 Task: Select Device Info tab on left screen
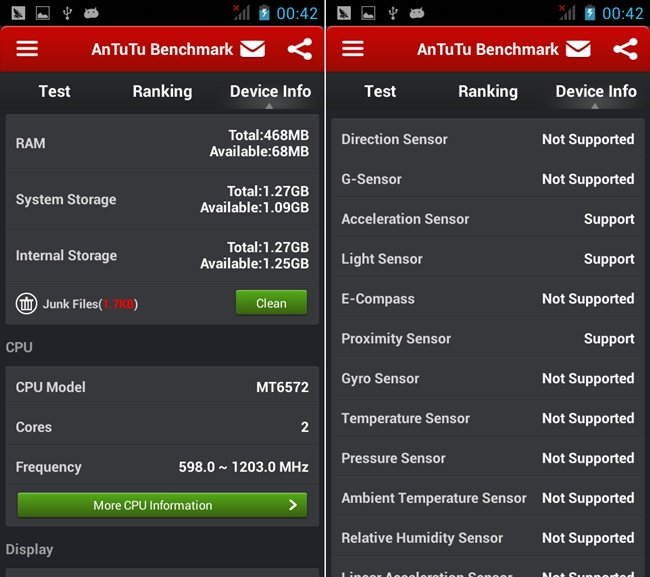270,91
